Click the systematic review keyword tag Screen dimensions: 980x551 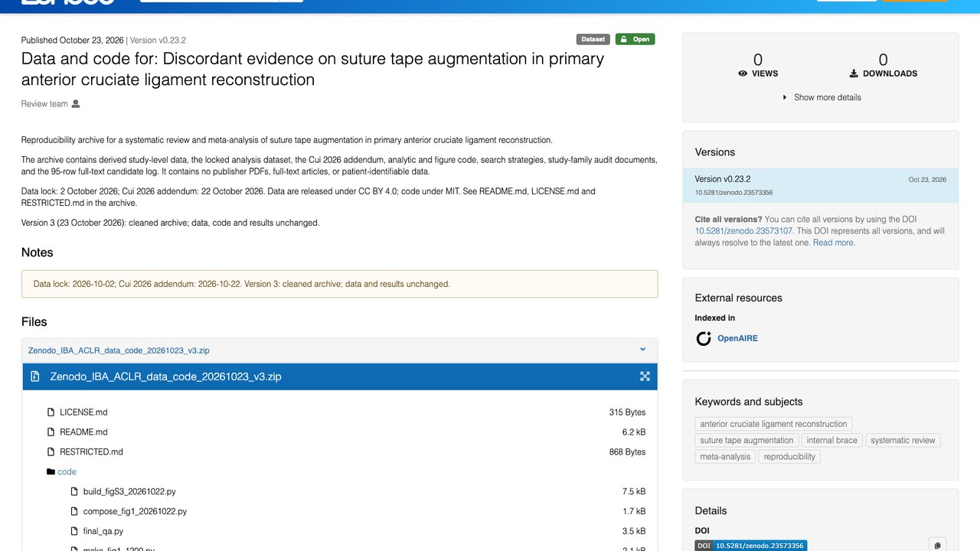(x=903, y=441)
